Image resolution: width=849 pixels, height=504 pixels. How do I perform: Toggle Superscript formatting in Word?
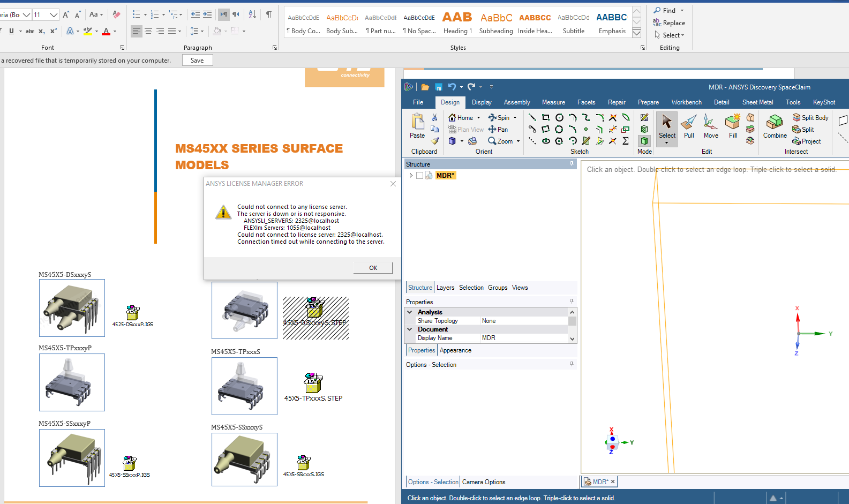coord(53,31)
